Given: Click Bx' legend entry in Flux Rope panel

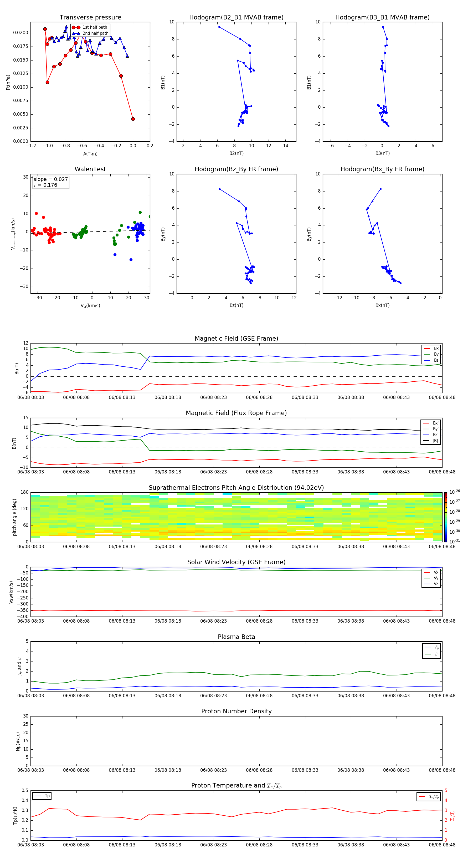Looking at the screenshot, I should click(431, 423).
